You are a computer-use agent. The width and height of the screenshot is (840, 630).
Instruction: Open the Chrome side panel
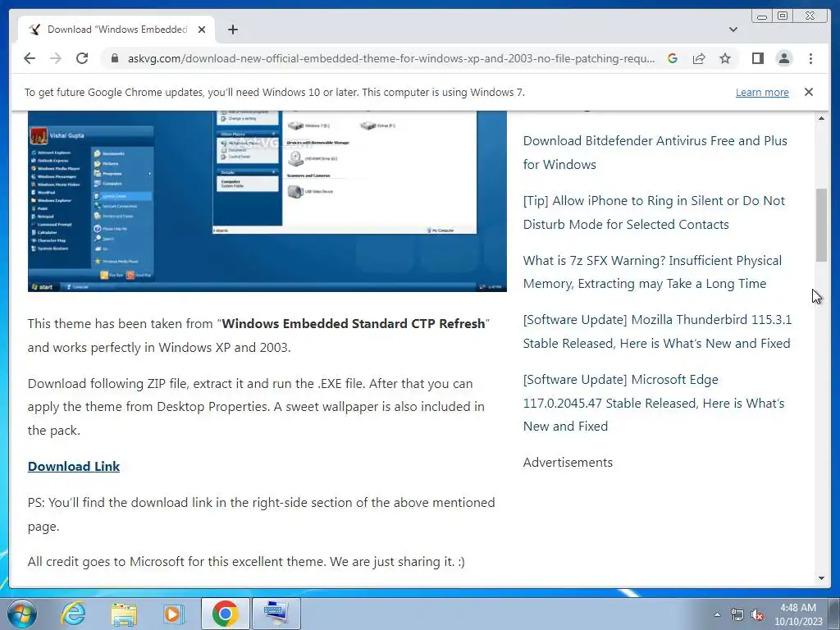(757, 58)
